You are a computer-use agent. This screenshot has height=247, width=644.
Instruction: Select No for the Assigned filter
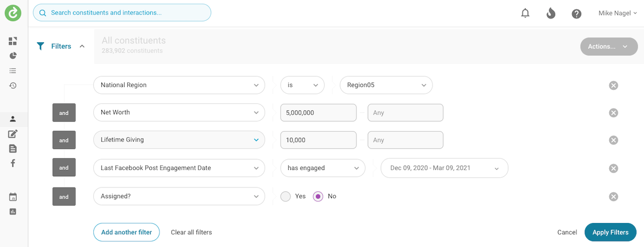coord(318,197)
